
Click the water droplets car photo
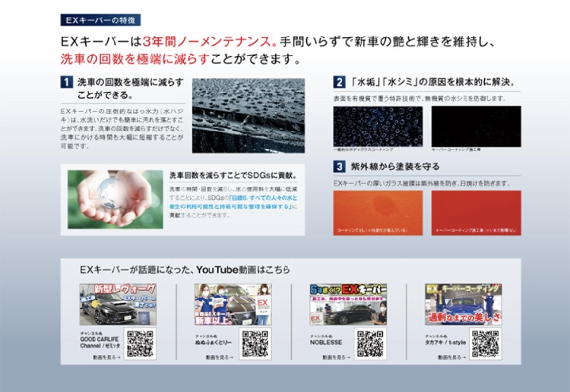point(248,116)
